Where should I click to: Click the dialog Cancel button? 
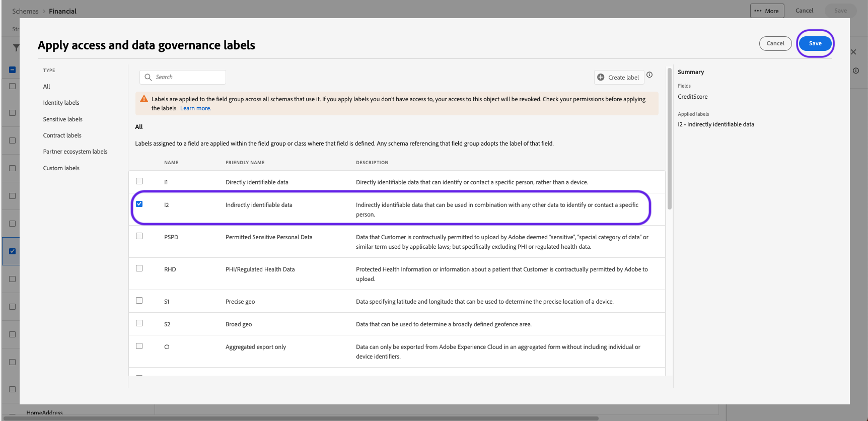point(775,43)
